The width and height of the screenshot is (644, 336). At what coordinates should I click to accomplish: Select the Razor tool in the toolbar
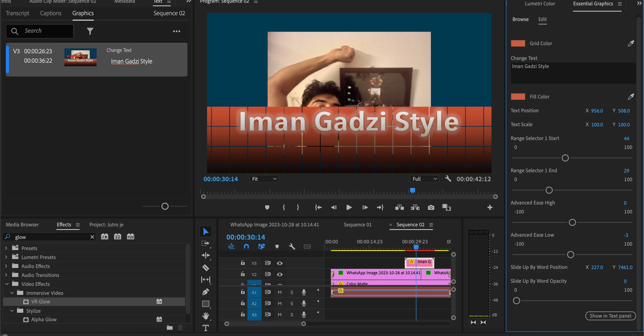point(205,268)
